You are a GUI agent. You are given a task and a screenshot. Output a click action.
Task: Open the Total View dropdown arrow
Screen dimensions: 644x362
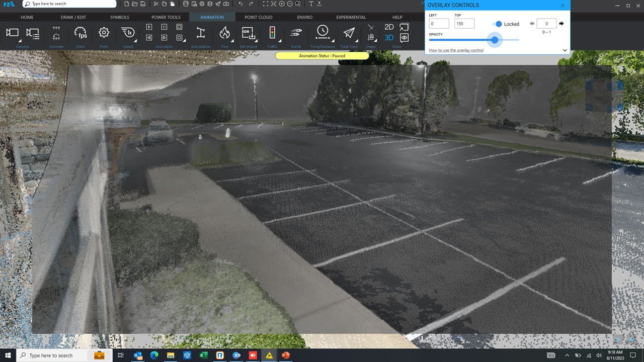tap(357, 40)
